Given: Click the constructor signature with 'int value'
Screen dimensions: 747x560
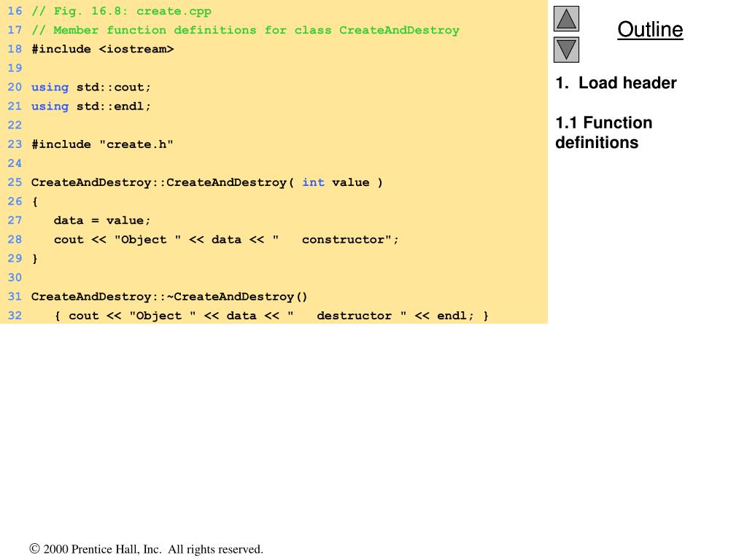Looking at the screenshot, I should [206, 182].
